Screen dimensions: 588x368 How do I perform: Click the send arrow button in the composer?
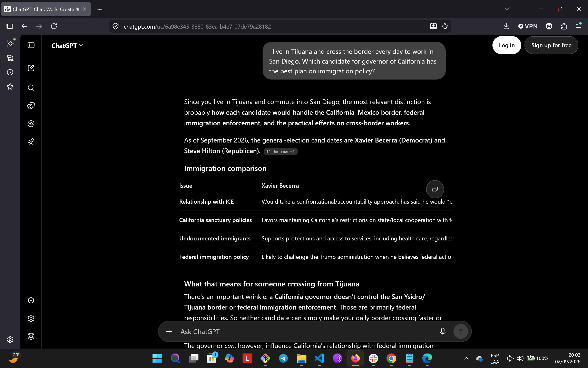tap(461, 331)
